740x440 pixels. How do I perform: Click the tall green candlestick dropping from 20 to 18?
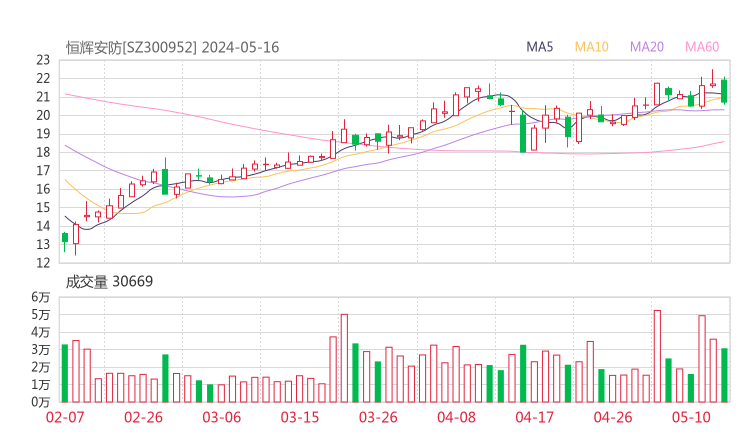pyautogui.click(x=523, y=133)
